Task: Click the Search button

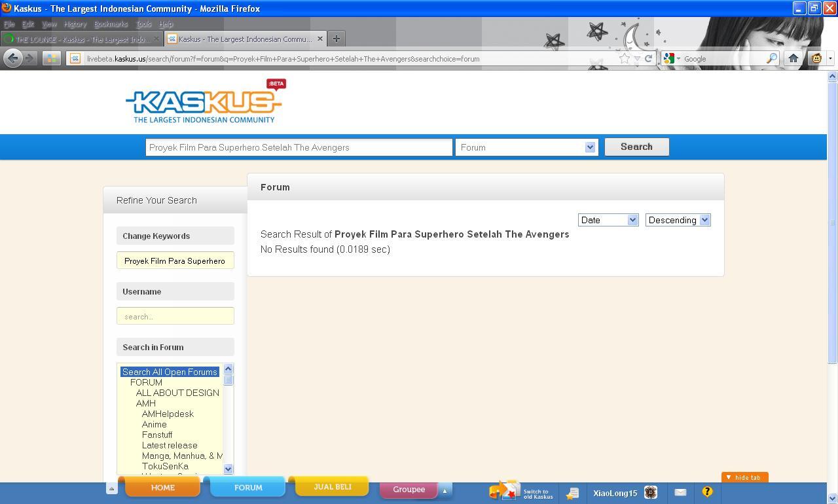Action: (x=636, y=147)
